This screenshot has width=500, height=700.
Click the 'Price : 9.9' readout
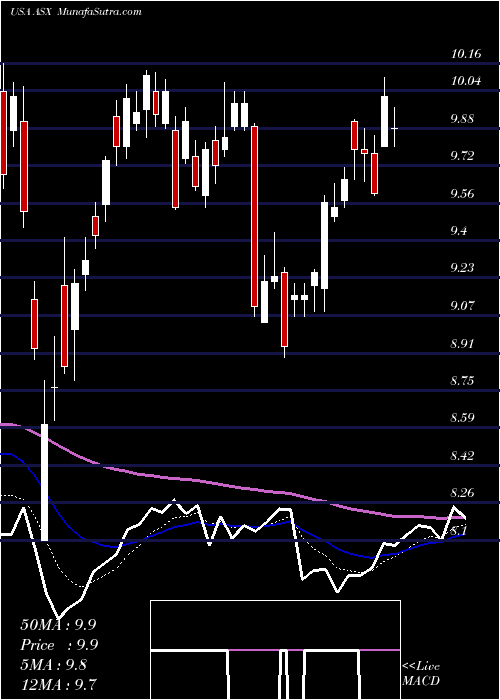59,645
